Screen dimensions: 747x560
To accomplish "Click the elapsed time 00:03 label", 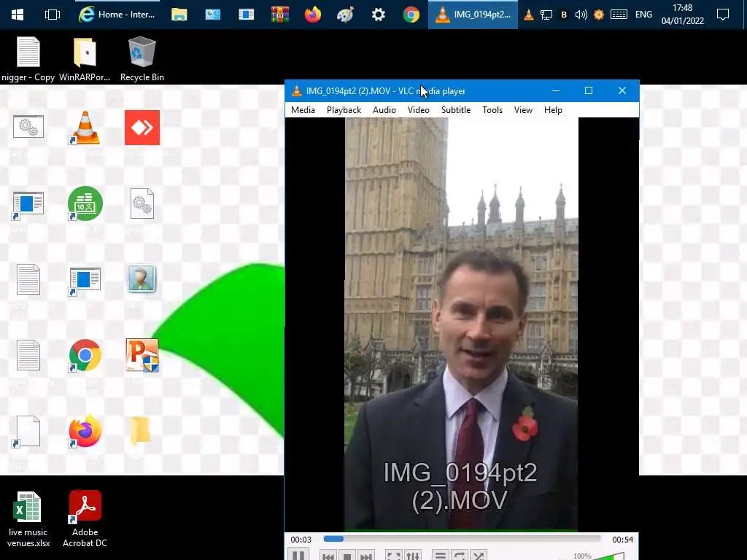I will coord(301,540).
